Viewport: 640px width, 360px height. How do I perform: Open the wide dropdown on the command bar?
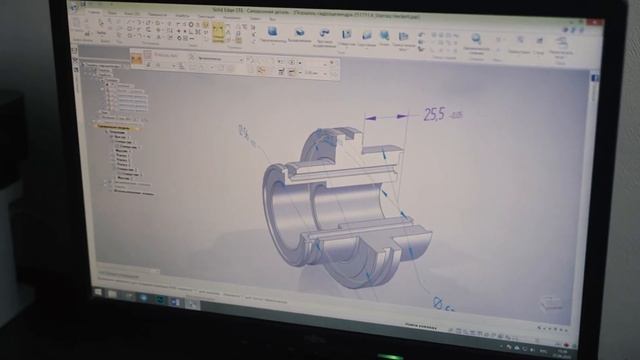(218, 59)
